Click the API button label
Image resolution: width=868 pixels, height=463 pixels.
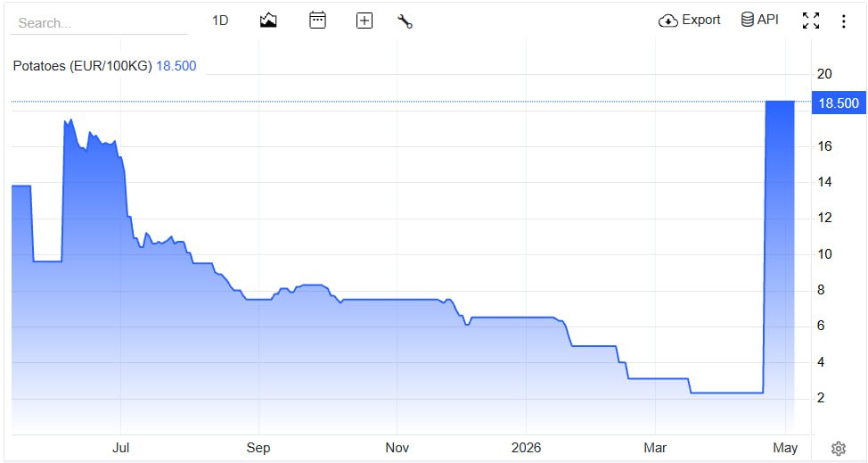pos(768,20)
